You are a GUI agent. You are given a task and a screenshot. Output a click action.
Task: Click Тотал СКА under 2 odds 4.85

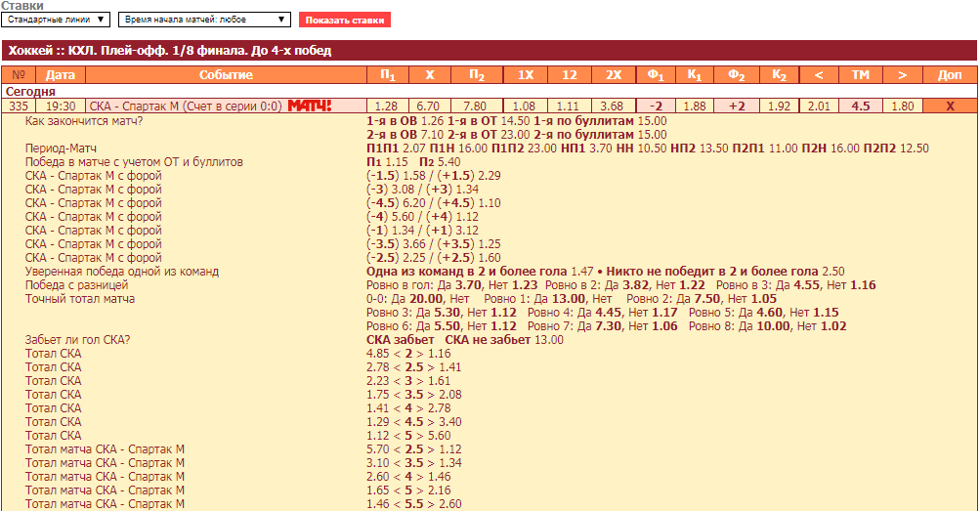point(377,354)
